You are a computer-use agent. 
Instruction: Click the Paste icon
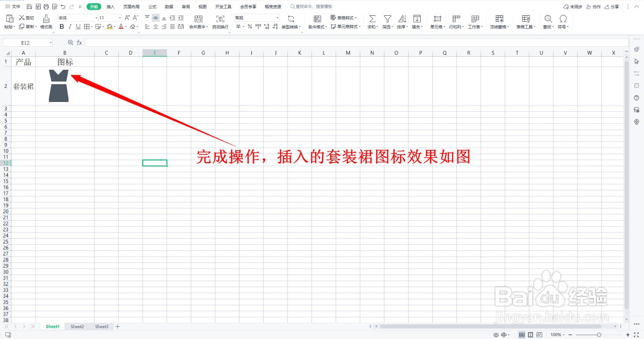pyautogui.click(x=9, y=19)
